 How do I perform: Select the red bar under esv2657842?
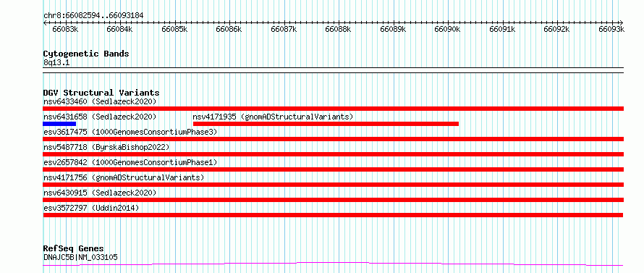[x=334, y=169]
